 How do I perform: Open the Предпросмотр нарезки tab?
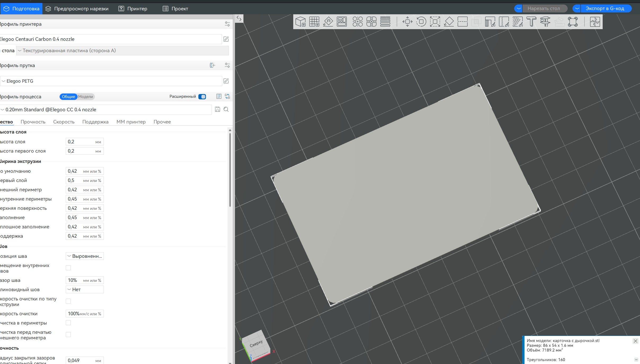(77, 9)
